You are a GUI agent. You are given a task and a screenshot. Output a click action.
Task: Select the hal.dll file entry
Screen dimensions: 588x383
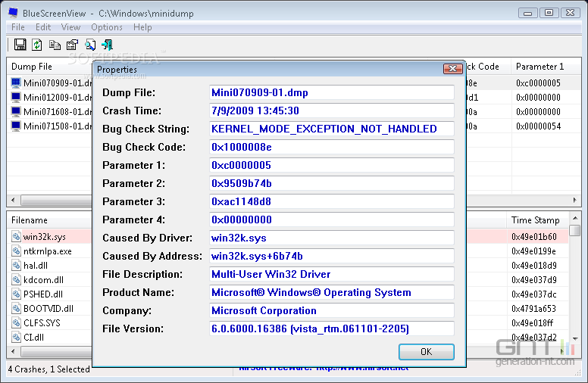point(35,266)
